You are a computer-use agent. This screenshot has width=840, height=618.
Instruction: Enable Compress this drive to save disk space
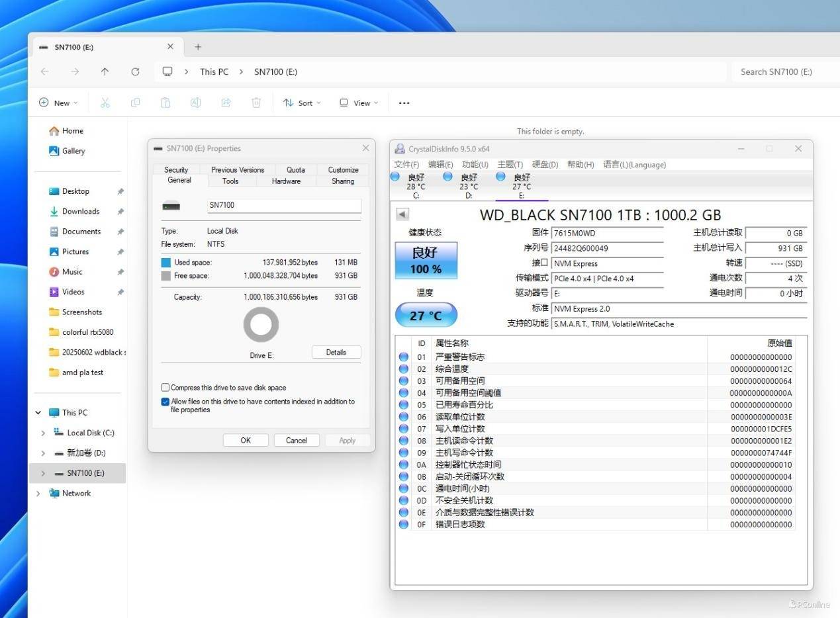tap(165, 388)
